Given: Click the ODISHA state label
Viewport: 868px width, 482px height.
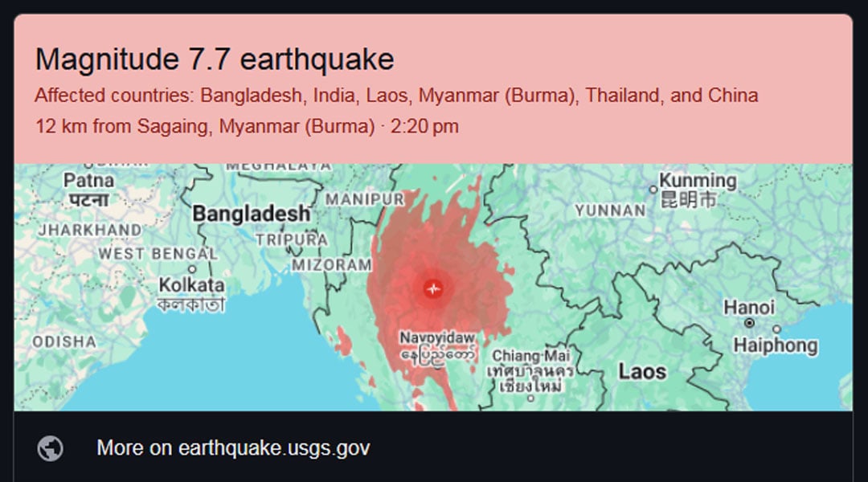Looking at the screenshot, I should pos(64,341).
